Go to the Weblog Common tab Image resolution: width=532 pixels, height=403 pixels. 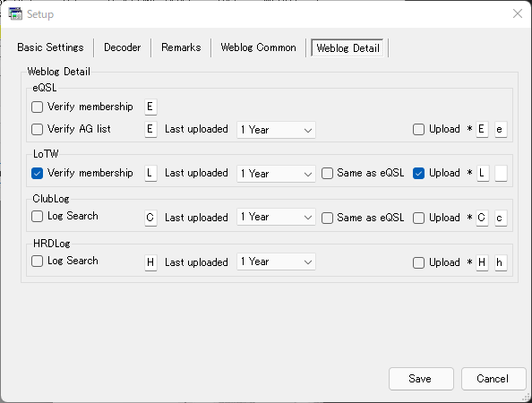tap(258, 47)
